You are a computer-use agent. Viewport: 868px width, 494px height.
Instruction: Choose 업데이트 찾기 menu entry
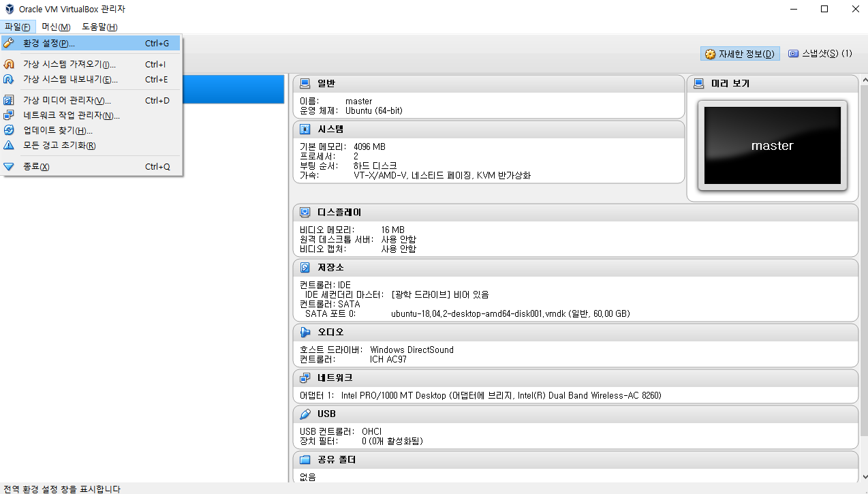click(x=91, y=130)
